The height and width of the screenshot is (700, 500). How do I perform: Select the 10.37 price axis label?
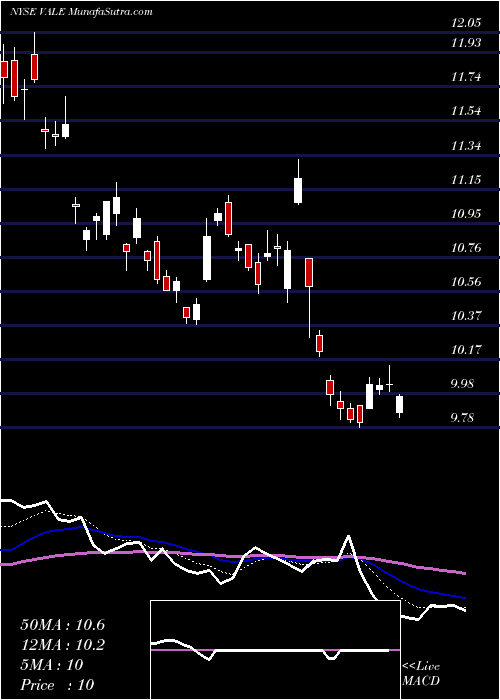466,316
